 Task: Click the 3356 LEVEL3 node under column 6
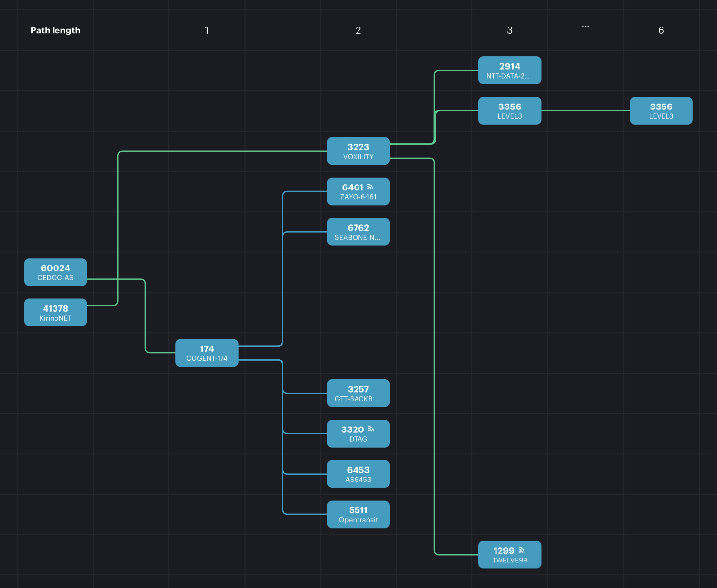[661, 111]
